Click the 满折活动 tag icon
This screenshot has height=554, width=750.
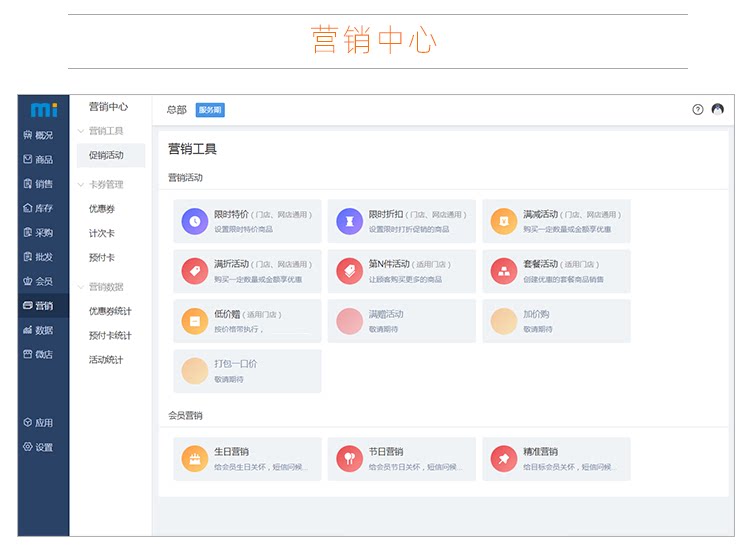pyautogui.click(x=194, y=271)
